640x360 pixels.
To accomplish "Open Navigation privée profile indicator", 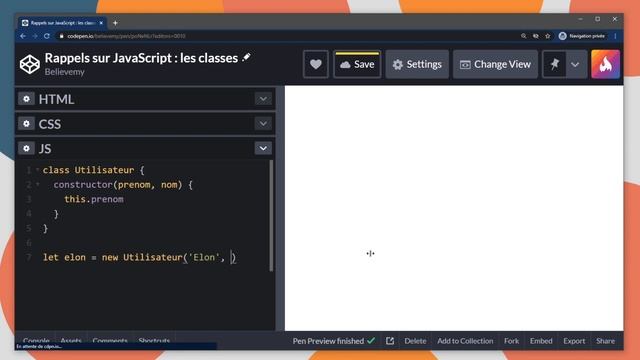I will [582, 36].
